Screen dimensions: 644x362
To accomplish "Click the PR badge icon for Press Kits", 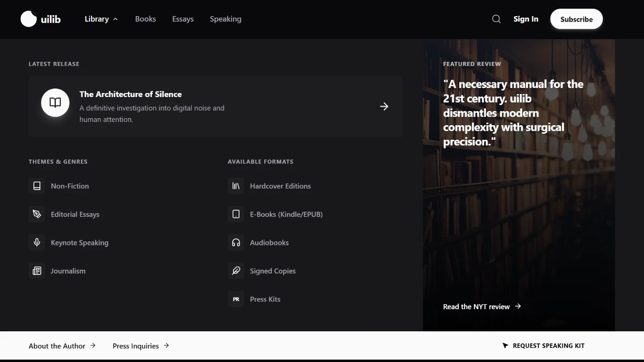I will point(236,299).
